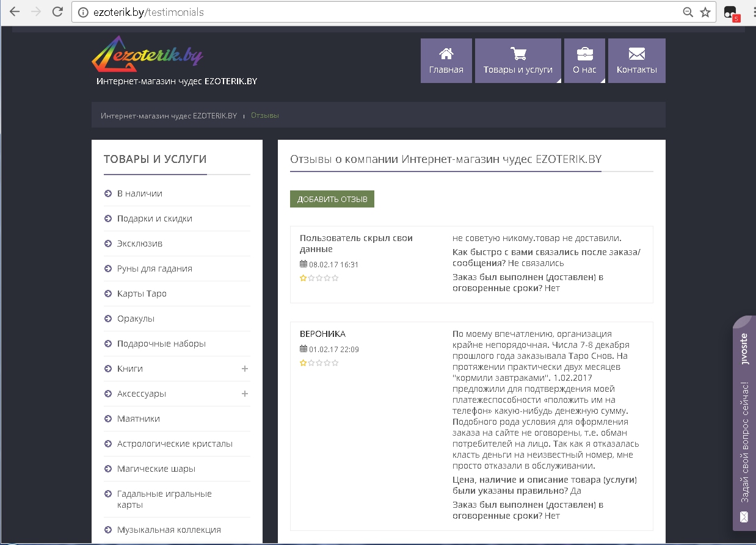Viewport: 756px width, 545px height.
Task: Click the breadcrumb link Интернет-магазин чудес EZOTERIK.BY
Action: point(169,115)
